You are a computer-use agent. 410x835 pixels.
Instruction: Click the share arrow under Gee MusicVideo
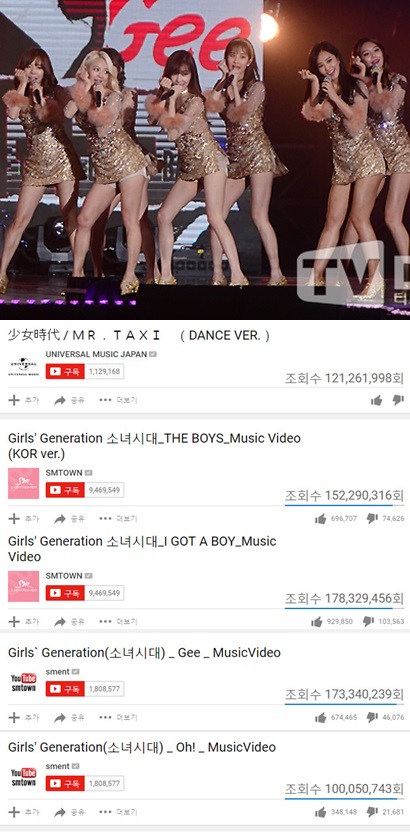(69, 718)
